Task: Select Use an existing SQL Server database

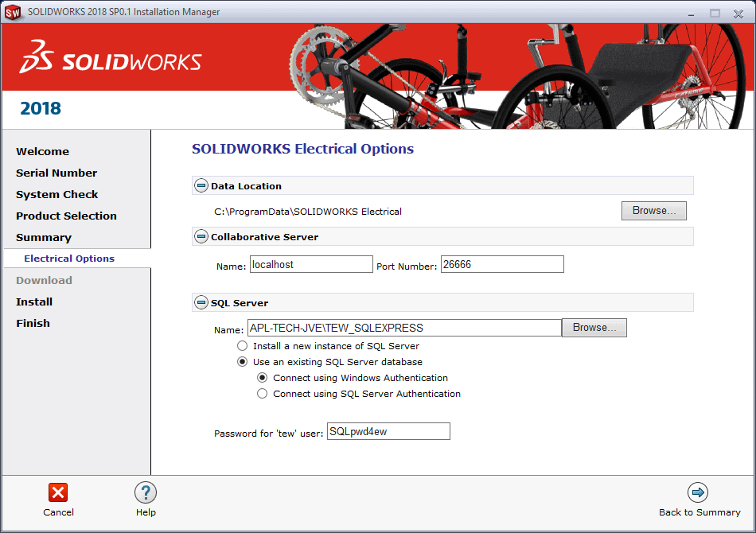Action: coord(243,362)
